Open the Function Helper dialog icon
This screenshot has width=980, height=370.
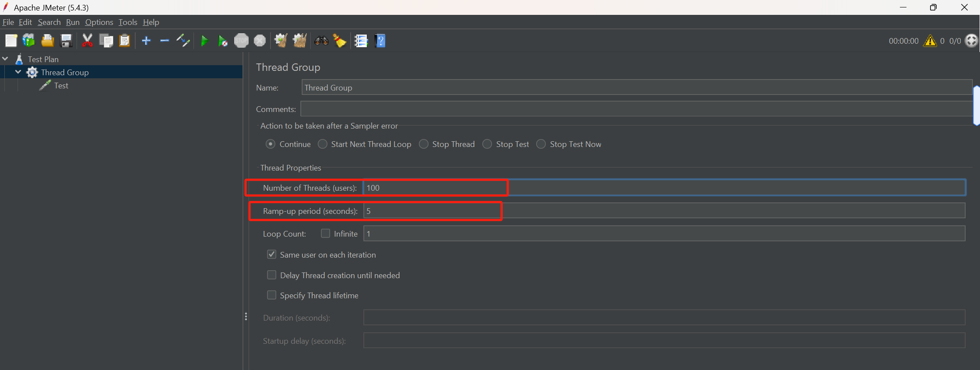click(x=361, y=41)
